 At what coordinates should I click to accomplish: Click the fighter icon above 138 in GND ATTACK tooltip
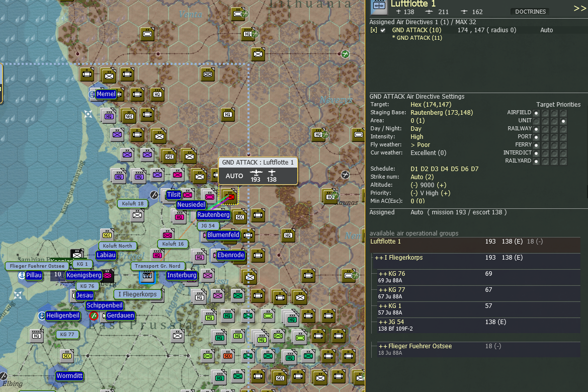coord(272,173)
